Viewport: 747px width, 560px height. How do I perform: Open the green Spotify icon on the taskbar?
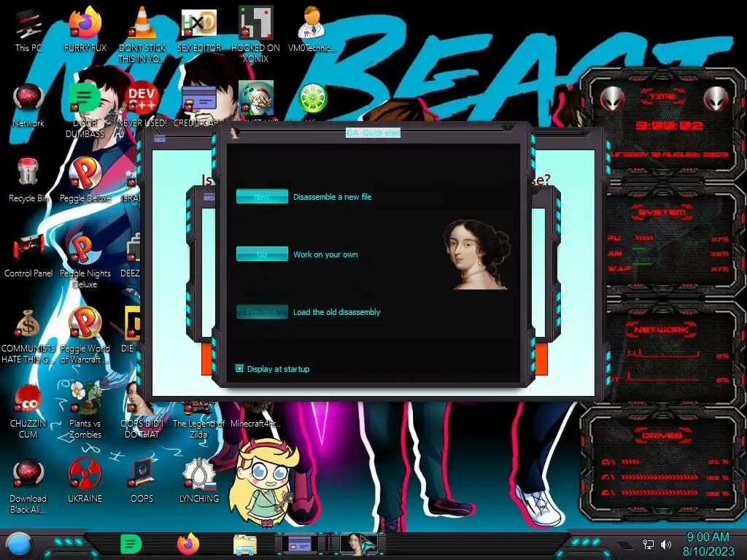(131, 544)
